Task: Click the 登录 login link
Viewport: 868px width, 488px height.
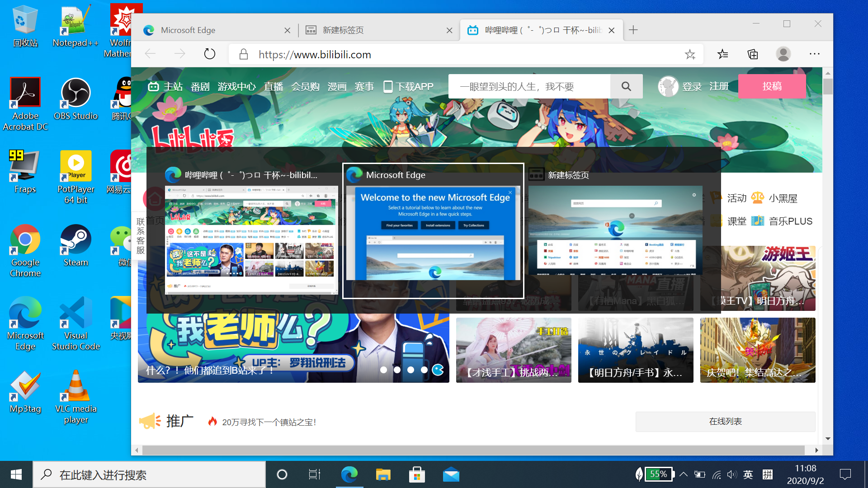Action: [x=692, y=86]
